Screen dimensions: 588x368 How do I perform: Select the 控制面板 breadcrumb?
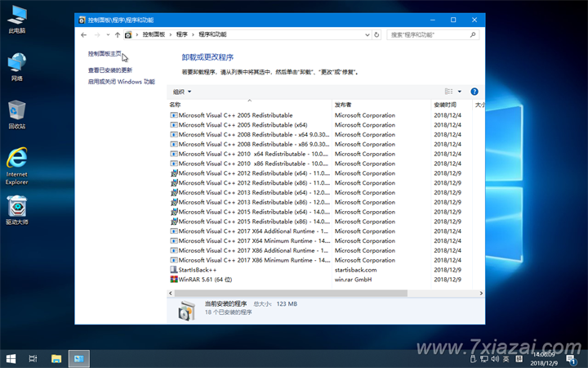pyautogui.click(x=154, y=34)
